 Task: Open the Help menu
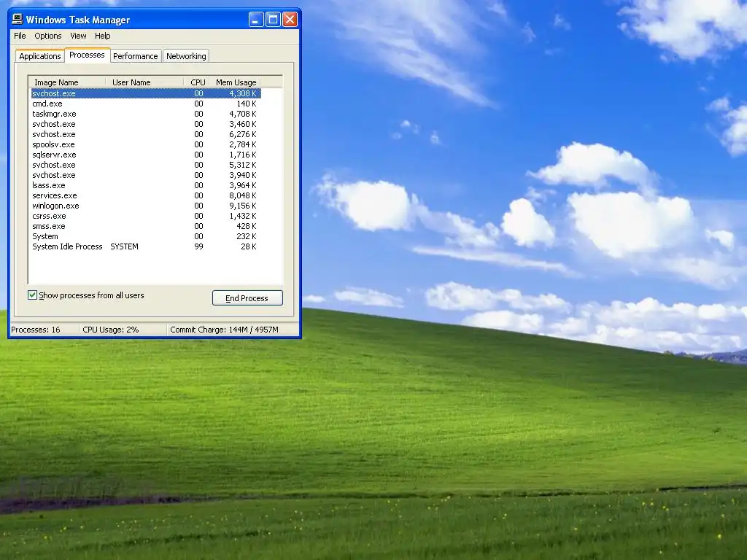[102, 36]
